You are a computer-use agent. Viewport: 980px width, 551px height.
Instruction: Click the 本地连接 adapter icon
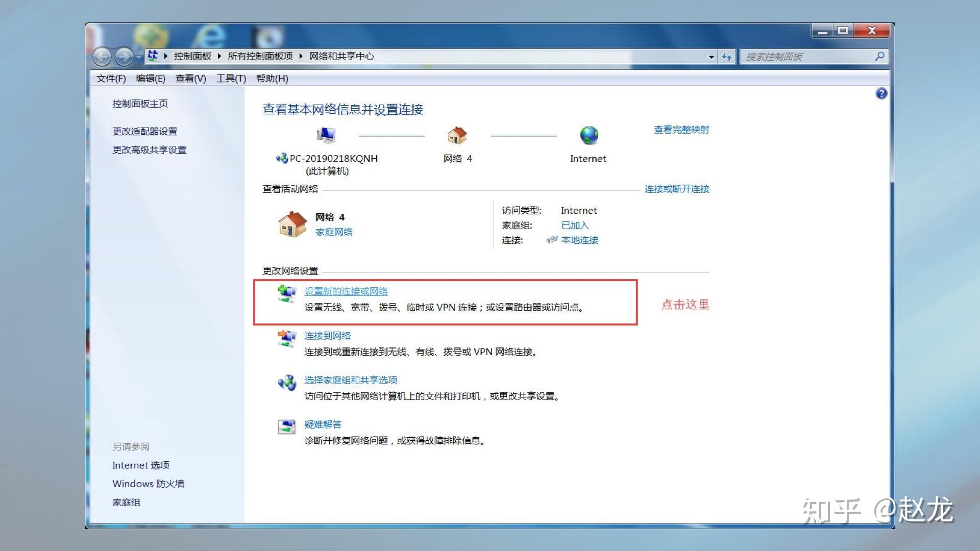pyautogui.click(x=552, y=240)
